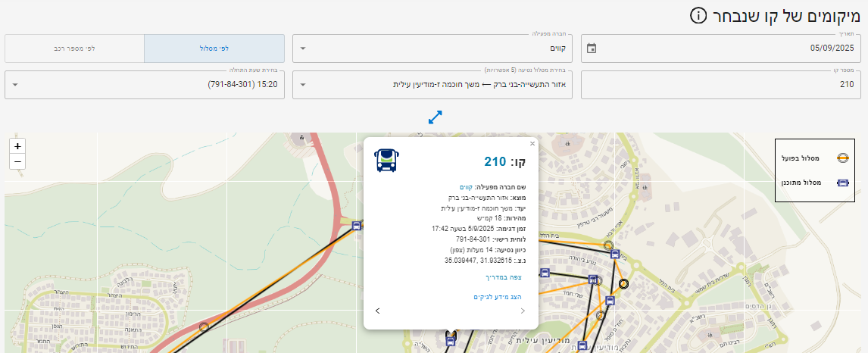This screenshot has height=353, width=868.
Task: Zoom out on the map
Action: pyautogui.click(x=17, y=161)
